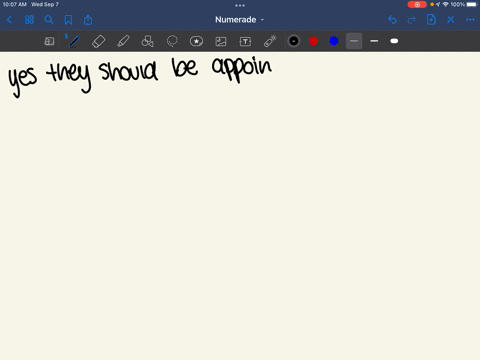This screenshot has width=480, height=360.
Task: Select the Text box tool
Action: point(245,41)
